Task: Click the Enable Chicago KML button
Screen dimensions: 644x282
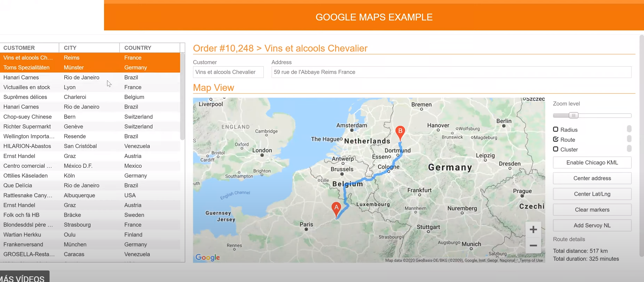Action: point(592,162)
